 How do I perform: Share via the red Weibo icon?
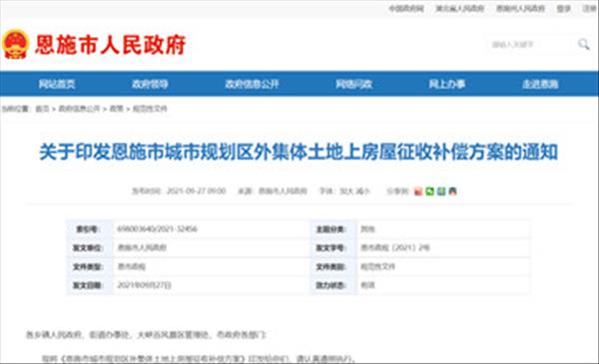coord(418,191)
